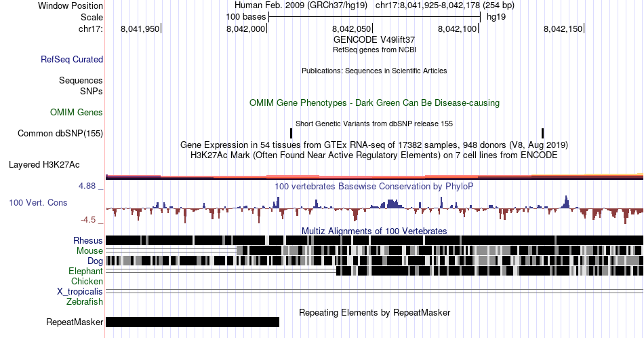Screen dimensions: 644x338
Task: Click the Sequences SNPs track label
Action: (81, 86)
